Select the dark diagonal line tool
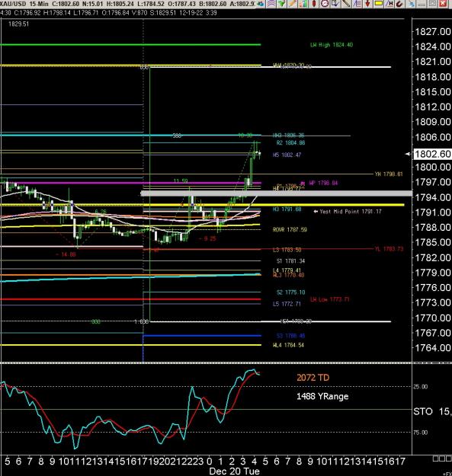The height and width of the screenshot is (476, 452). 346,4
